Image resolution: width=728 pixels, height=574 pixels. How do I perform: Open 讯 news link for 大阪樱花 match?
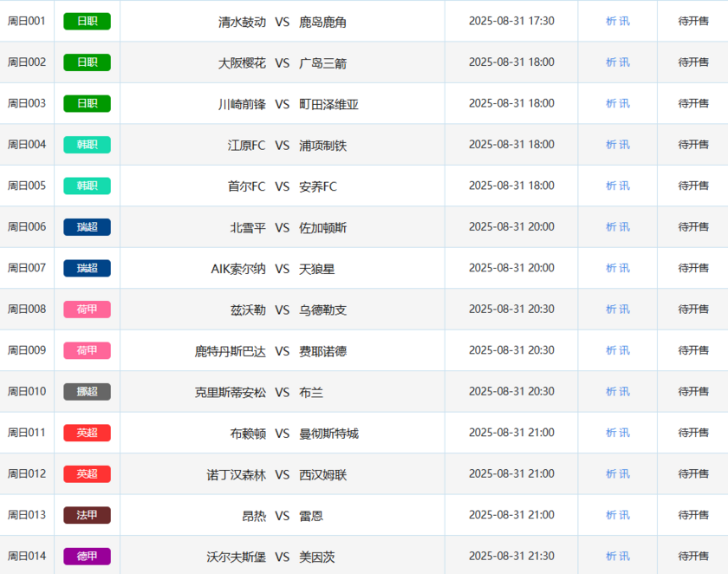(625, 62)
